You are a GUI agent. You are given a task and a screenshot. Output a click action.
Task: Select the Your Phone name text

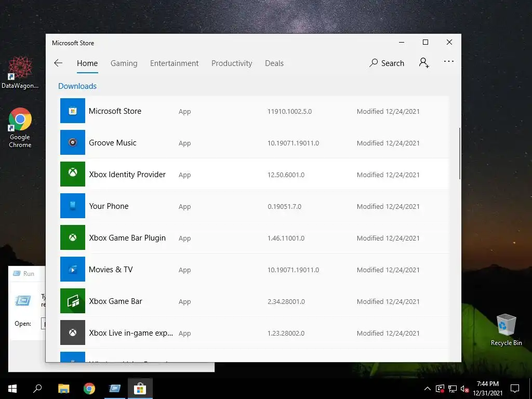tap(109, 206)
